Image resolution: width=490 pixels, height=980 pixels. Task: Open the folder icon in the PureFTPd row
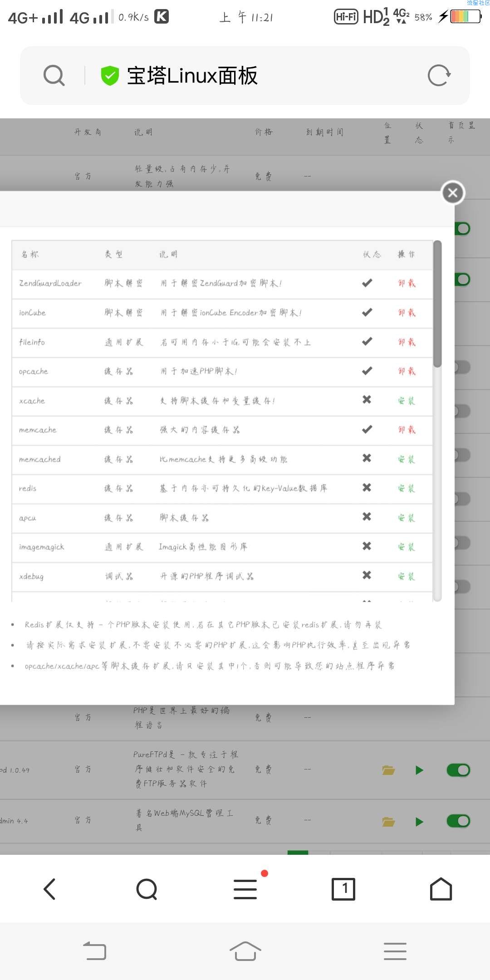pos(388,770)
